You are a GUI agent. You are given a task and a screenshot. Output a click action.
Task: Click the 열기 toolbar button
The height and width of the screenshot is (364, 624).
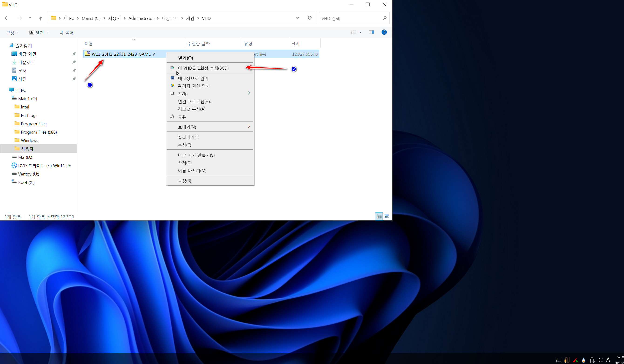pyautogui.click(x=36, y=32)
